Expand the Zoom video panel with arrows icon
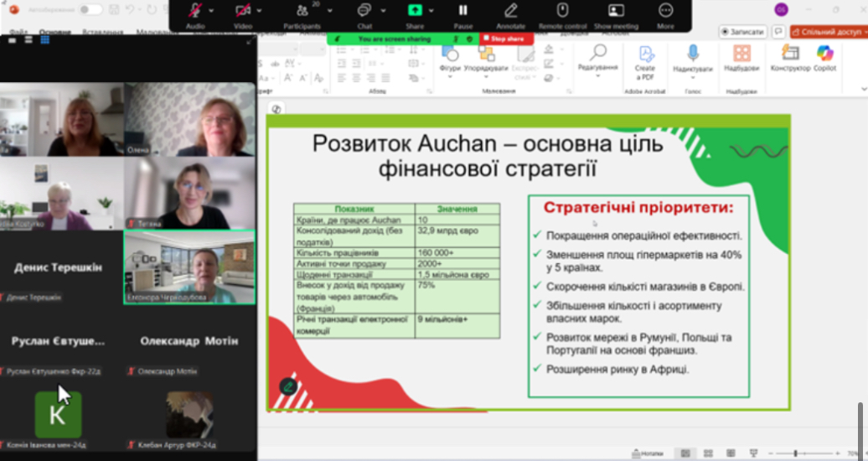The width and height of the screenshot is (868, 461). 250,40
